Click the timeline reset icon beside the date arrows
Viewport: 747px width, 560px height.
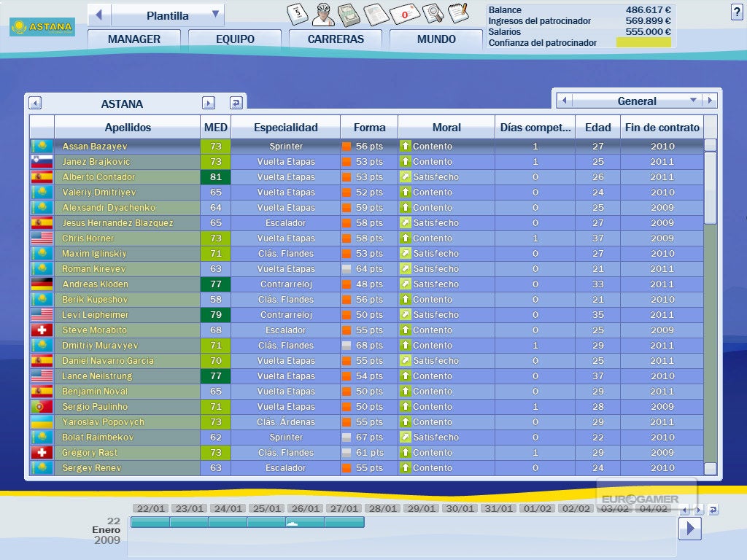point(713,510)
